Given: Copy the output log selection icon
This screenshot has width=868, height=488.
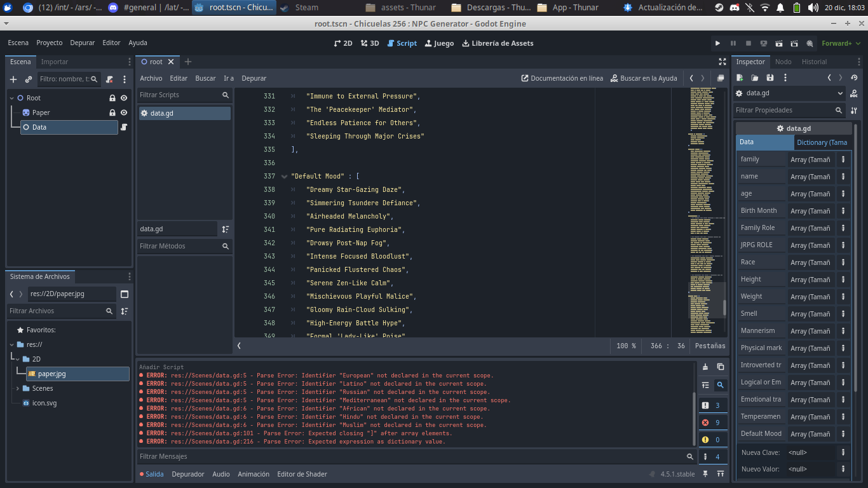Looking at the screenshot, I should pyautogui.click(x=721, y=367).
